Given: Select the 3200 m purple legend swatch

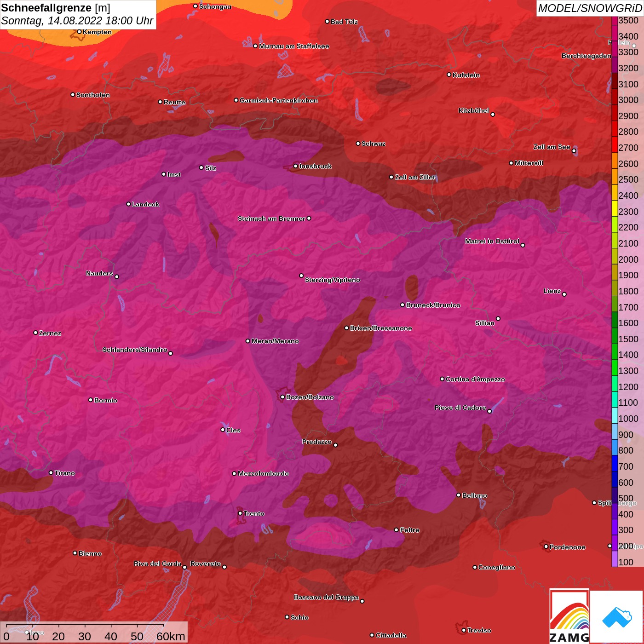Looking at the screenshot, I should (x=615, y=65).
